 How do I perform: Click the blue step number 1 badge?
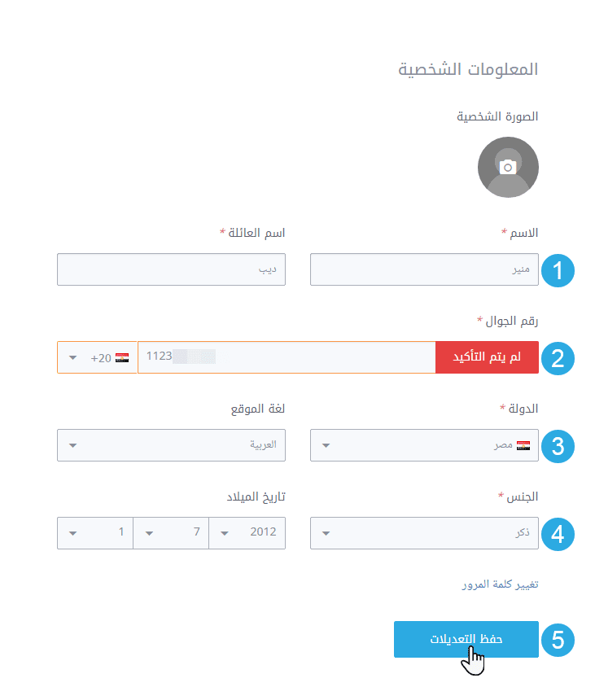(x=558, y=270)
